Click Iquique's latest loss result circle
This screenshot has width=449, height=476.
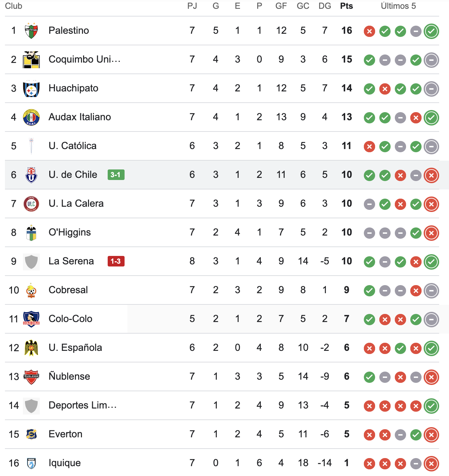tap(431, 464)
